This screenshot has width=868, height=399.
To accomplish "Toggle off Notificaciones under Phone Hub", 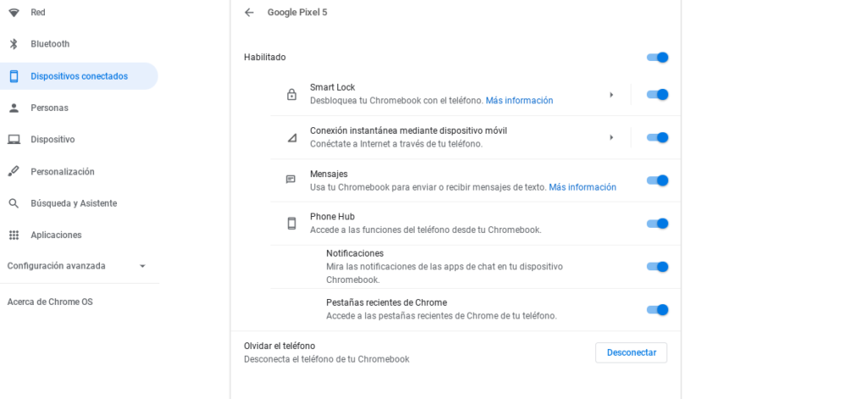I will (658, 267).
